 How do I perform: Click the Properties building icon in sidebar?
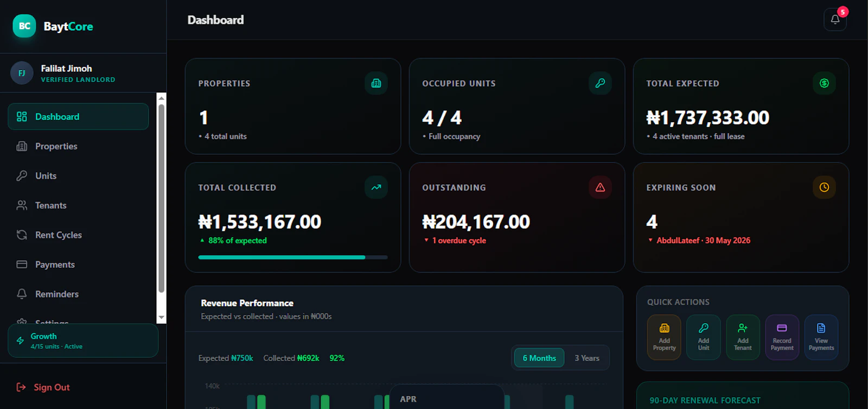[x=22, y=146]
